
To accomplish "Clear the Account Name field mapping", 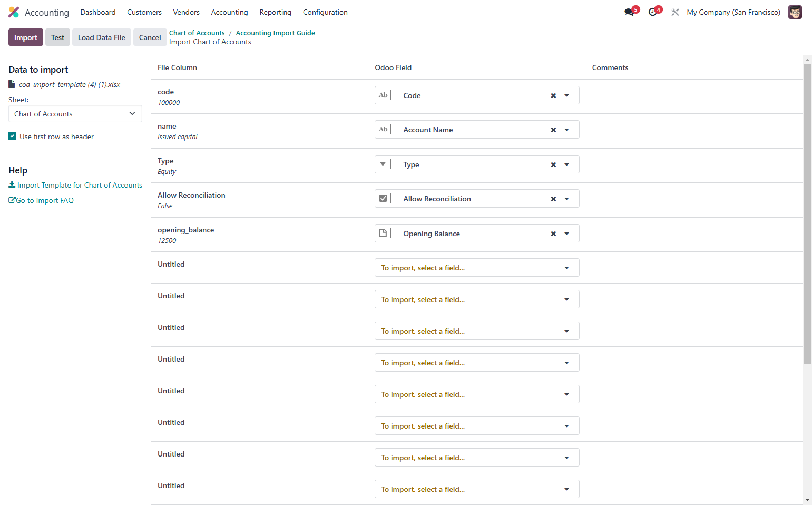I will point(553,130).
